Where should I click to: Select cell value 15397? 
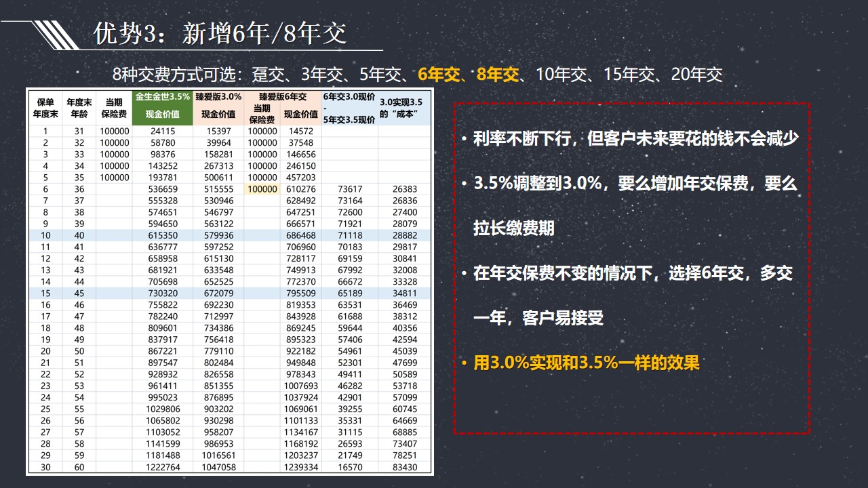click(218, 131)
